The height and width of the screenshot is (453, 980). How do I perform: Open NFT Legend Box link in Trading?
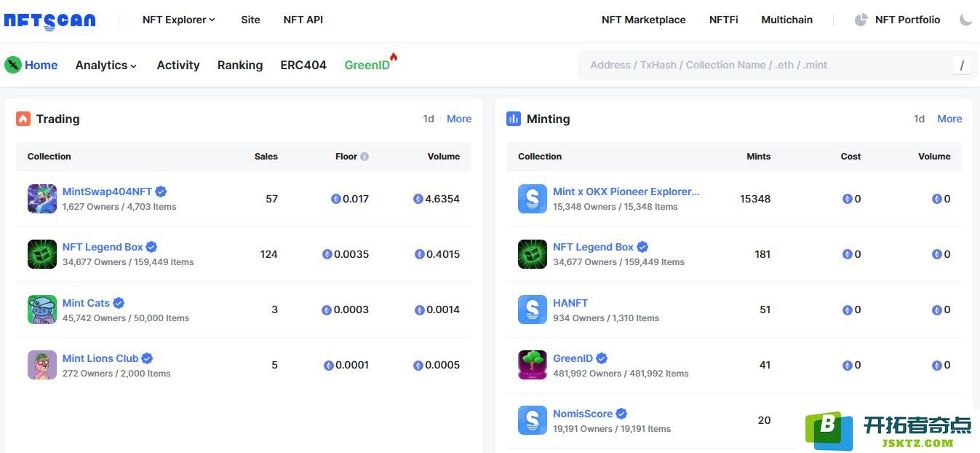click(x=103, y=247)
